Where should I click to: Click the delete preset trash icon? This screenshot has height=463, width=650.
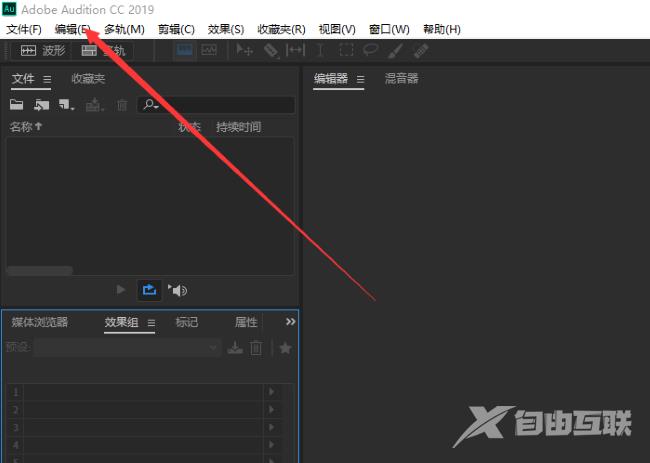(256, 348)
